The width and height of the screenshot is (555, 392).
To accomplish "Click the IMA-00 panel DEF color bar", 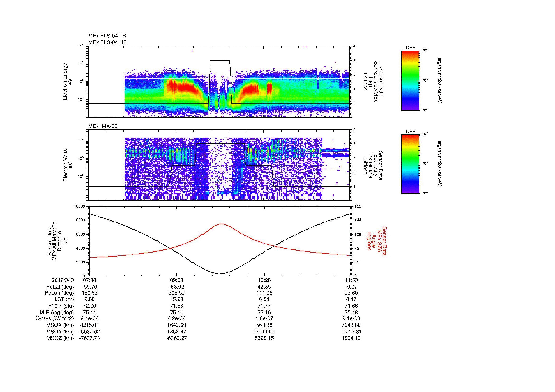I will click(410, 164).
